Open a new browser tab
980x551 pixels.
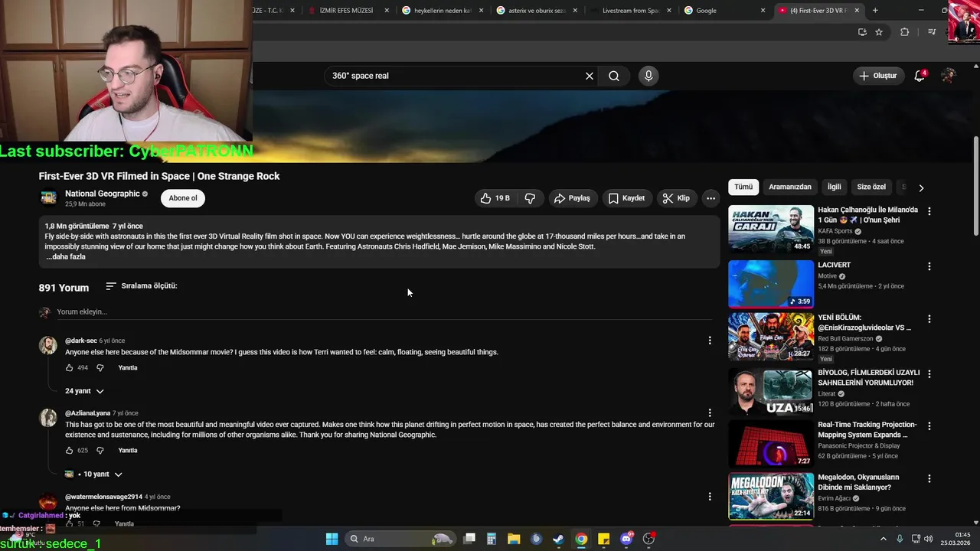point(875,11)
